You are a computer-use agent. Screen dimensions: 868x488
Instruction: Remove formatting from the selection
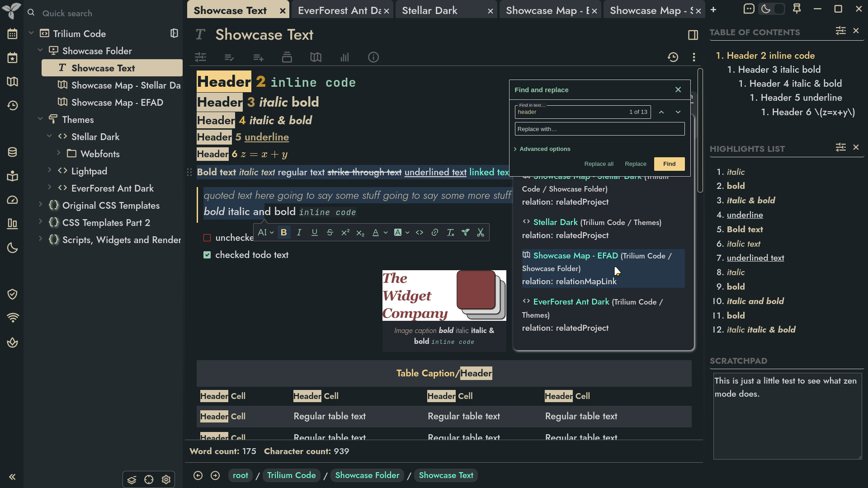450,232
